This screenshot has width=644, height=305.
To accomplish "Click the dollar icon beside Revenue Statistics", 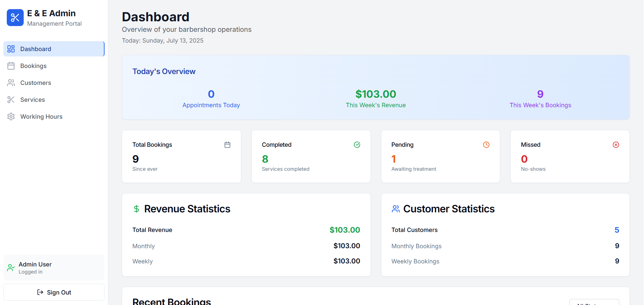I will click(136, 209).
